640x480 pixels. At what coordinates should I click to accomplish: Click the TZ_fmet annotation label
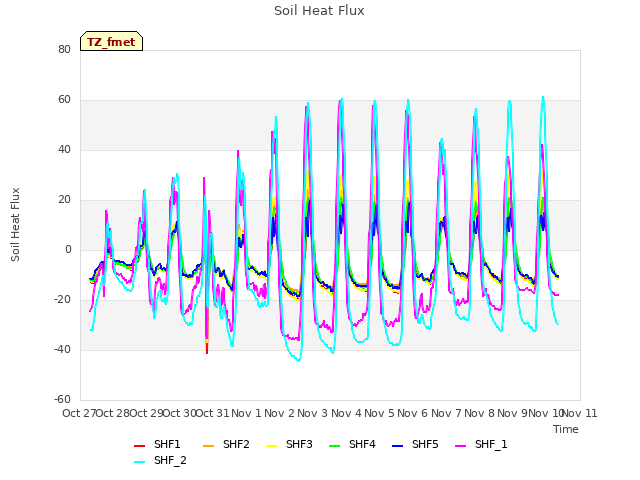click(x=111, y=41)
